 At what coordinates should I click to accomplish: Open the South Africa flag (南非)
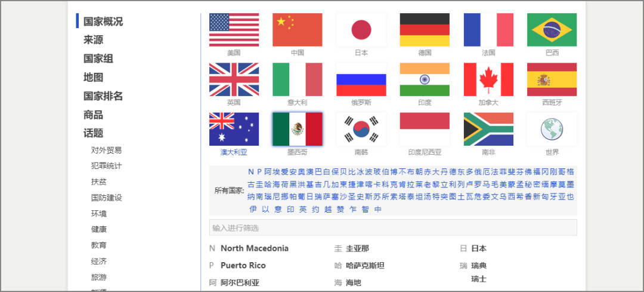click(488, 129)
